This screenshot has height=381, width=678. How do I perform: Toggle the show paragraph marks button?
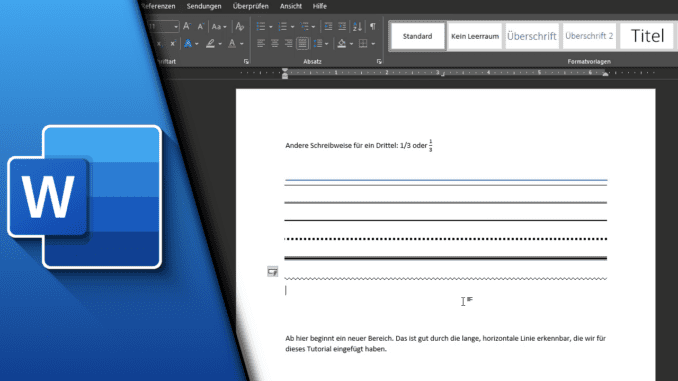click(x=373, y=26)
